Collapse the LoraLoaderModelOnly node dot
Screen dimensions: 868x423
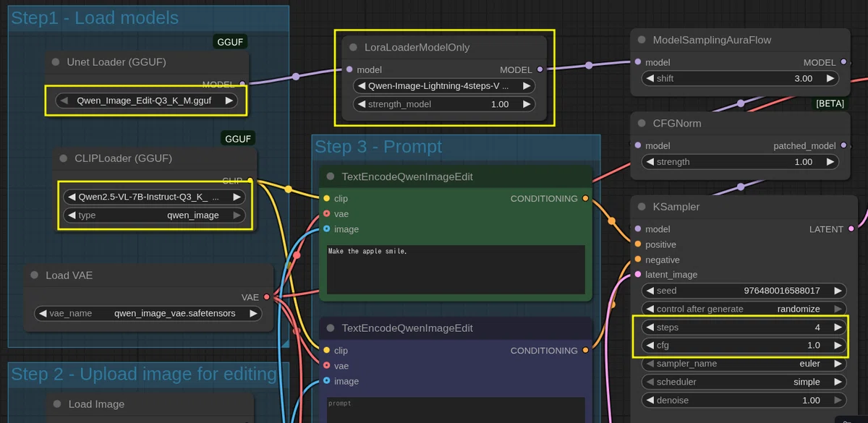353,47
